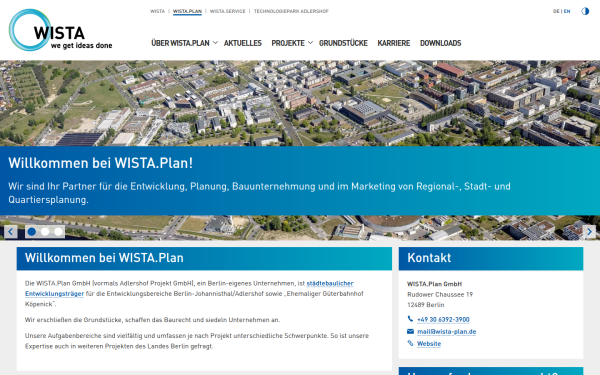Image resolution: width=600 pixels, height=375 pixels.
Task: Go to the Downloads page
Action: pos(440,43)
